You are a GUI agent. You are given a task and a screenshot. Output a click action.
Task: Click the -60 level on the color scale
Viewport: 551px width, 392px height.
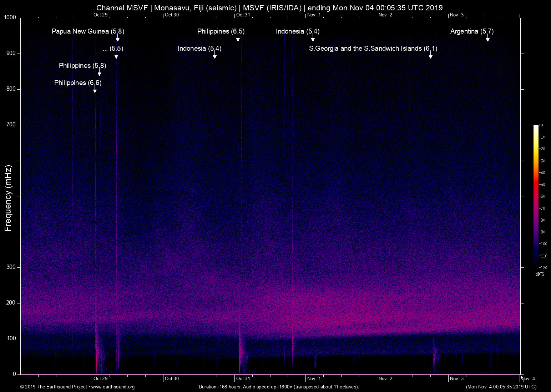(542, 196)
